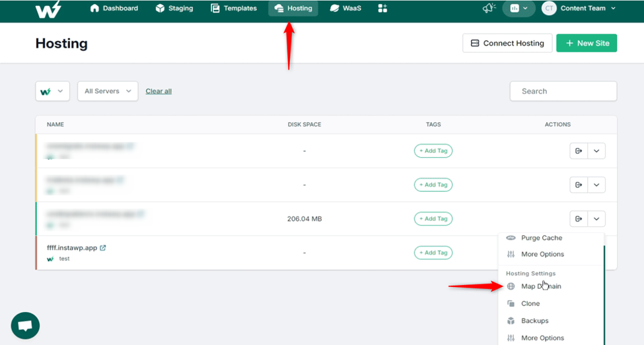This screenshot has width=644, height=345.
Task: Open the All Servers dropdown
Action: [x=108, y=91]
